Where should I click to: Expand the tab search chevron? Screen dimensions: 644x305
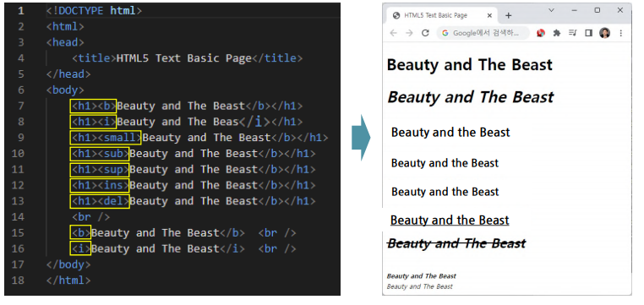pos(552,10)
